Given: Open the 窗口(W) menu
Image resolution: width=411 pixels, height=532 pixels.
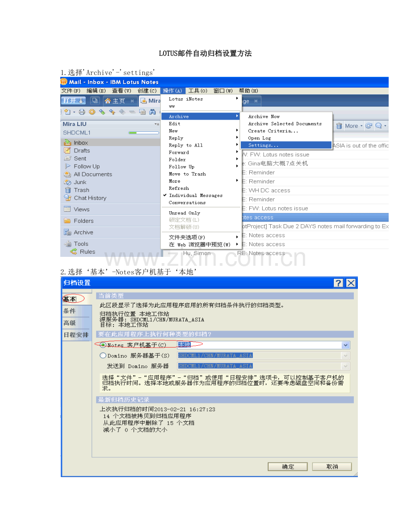Looking at the screenshot, I should tap(223, 91).
